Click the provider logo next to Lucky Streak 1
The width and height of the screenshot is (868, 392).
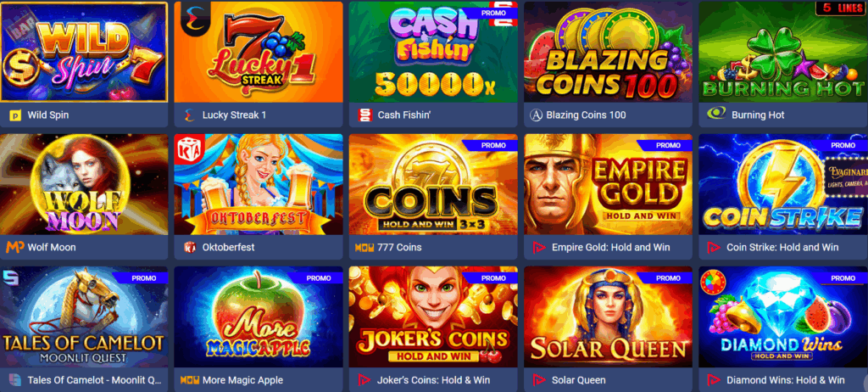click(189, 115)
